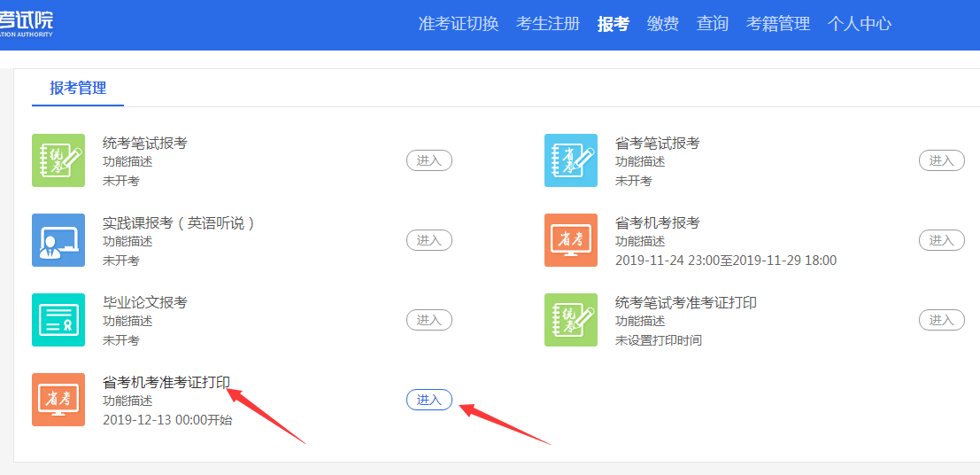Click the orange 省考机考报考 monitor icon
The width and height of the screenshot is (980, 475).
571,240
